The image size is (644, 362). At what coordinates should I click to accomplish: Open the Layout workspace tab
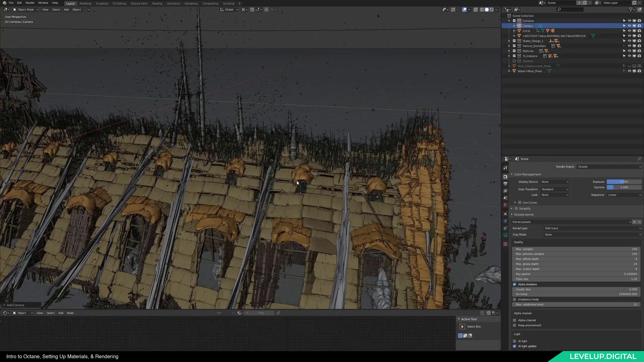(x=70, y=3)
